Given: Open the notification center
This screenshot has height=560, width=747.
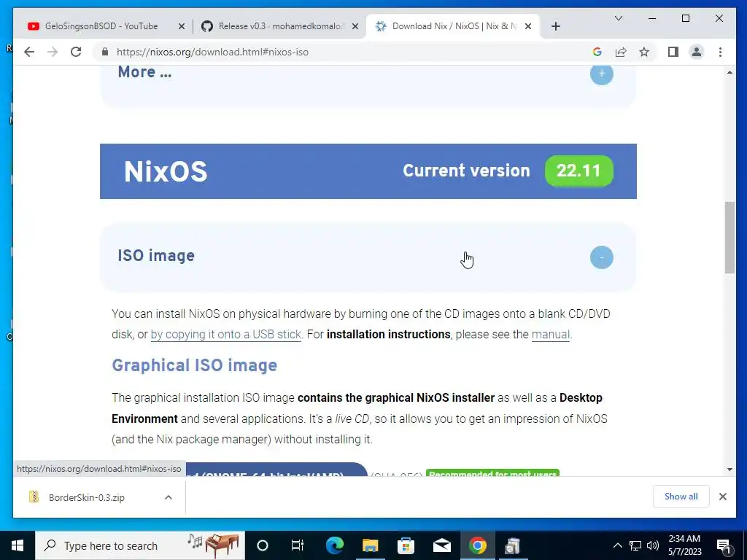Looking at the screenshot, I should [x=724, y=545].
